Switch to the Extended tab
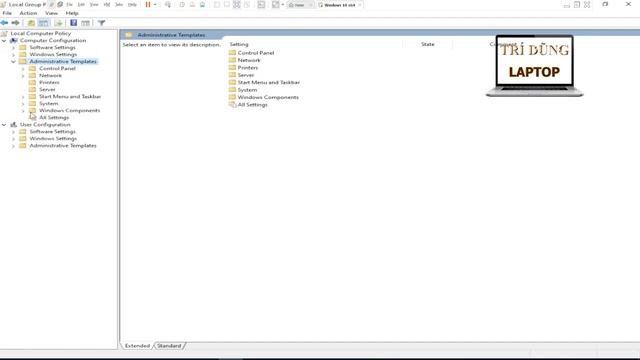The image size is (640, 360). coord(137,346)
